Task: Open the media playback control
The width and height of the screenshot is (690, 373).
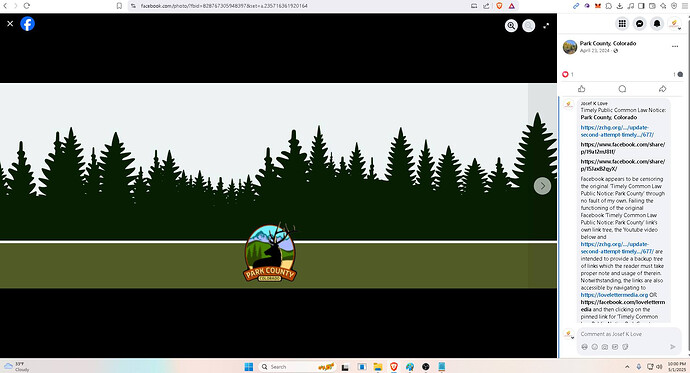Action: (x=630, y=6)
